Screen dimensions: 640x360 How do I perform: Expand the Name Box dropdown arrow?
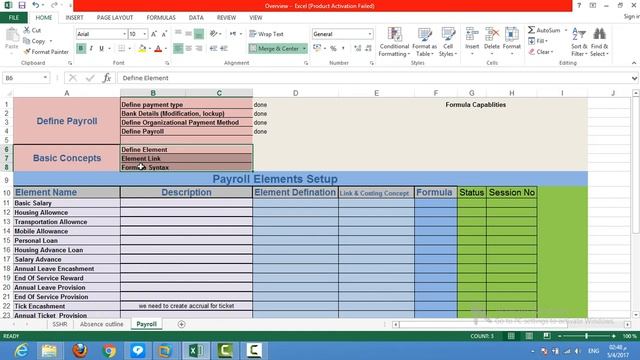tap(45, 78)
